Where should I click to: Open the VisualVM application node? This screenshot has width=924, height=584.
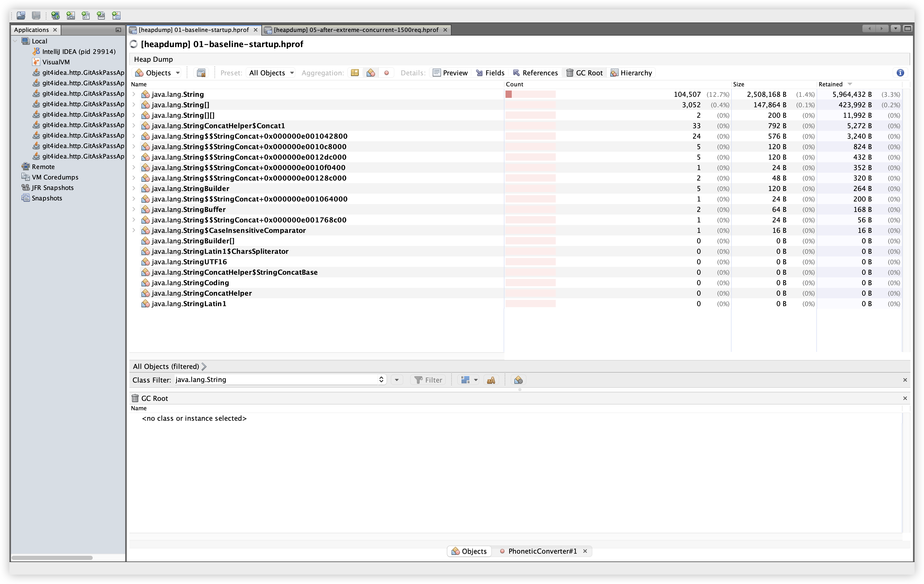[x=56, y=62]
